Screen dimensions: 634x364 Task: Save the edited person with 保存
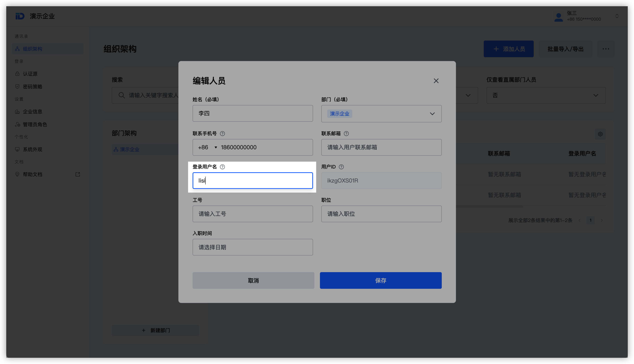coord(381,280)
